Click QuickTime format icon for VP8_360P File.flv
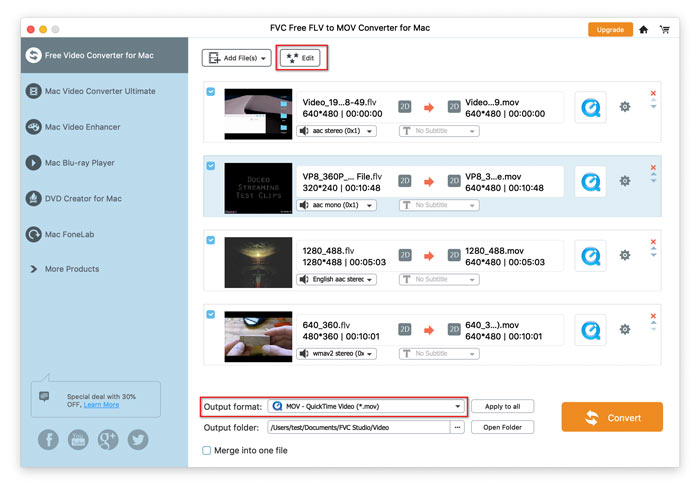This screenshot has height=491, width=700. 590,182
